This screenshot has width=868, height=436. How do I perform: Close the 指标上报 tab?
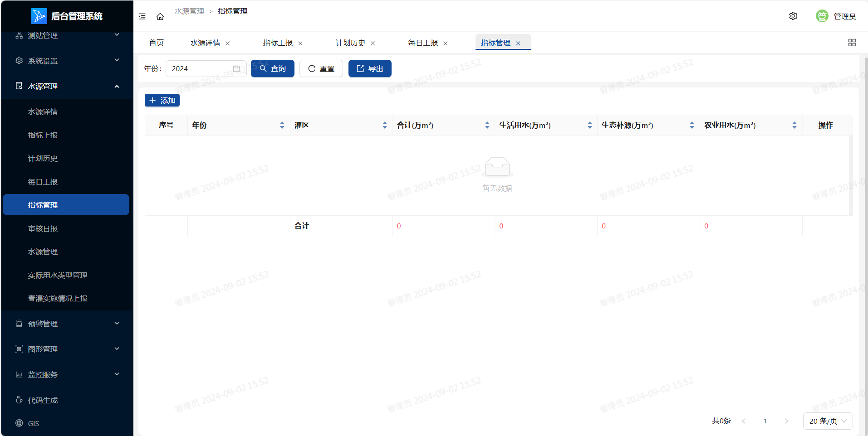[300, 44]
